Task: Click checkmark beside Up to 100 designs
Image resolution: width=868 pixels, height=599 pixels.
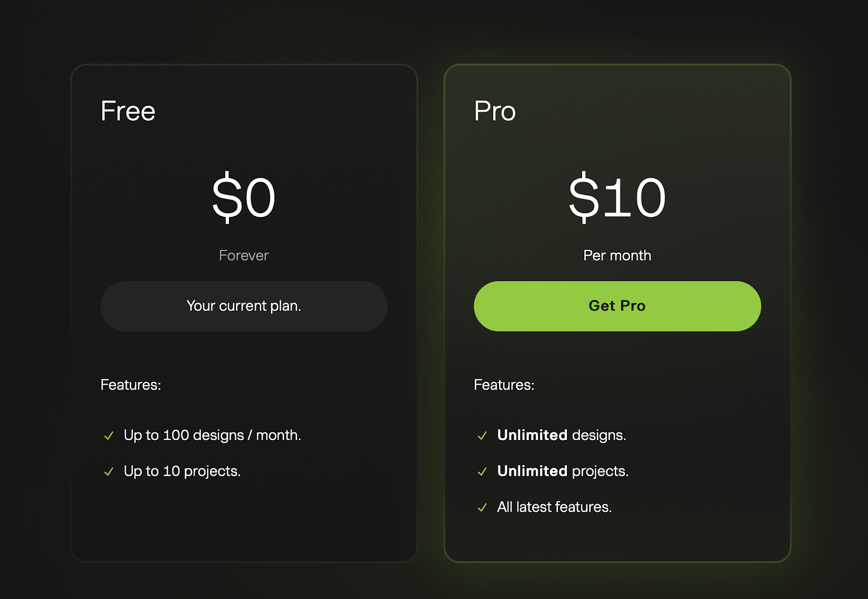Action: (x=109, y=436)
